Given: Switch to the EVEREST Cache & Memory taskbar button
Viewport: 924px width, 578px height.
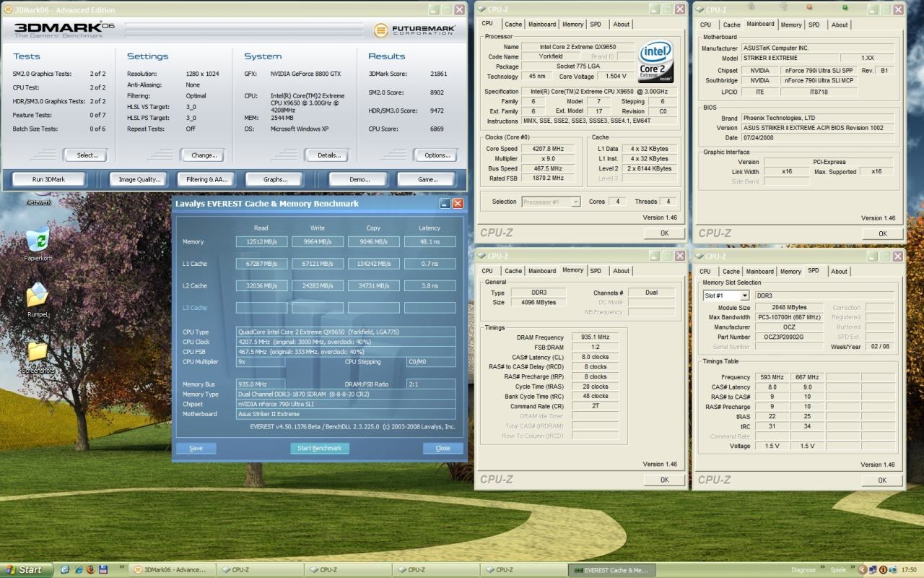Looking at the screenshot, I should [x=612, y=569].
